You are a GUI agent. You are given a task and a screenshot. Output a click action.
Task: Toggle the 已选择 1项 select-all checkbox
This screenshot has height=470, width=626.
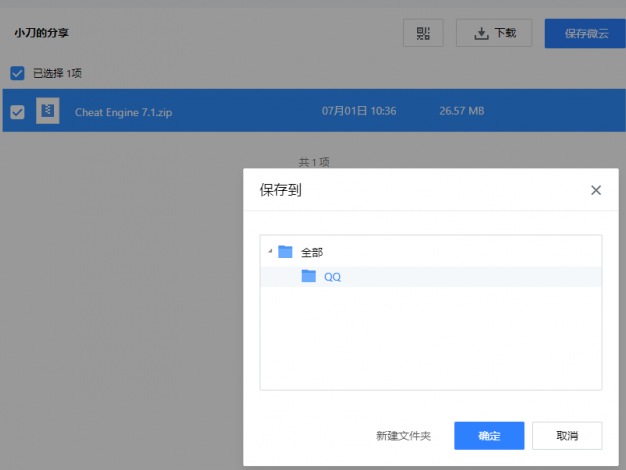click(x=17, y=73)
